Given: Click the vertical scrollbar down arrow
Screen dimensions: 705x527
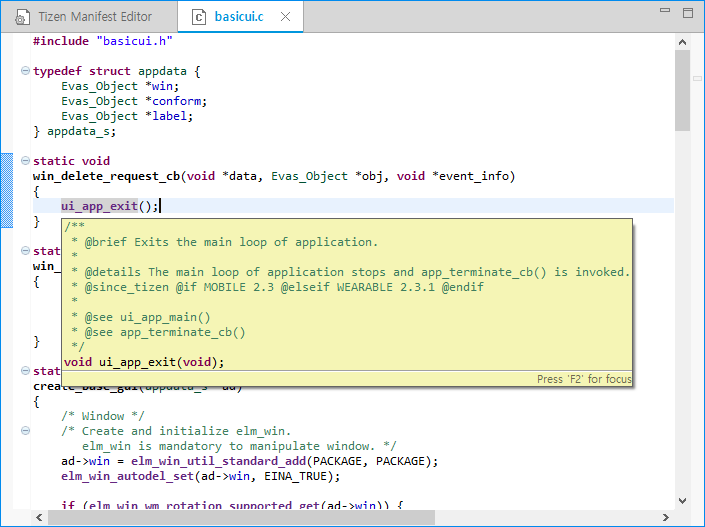Looking at the screenshot, I should 682,501.
